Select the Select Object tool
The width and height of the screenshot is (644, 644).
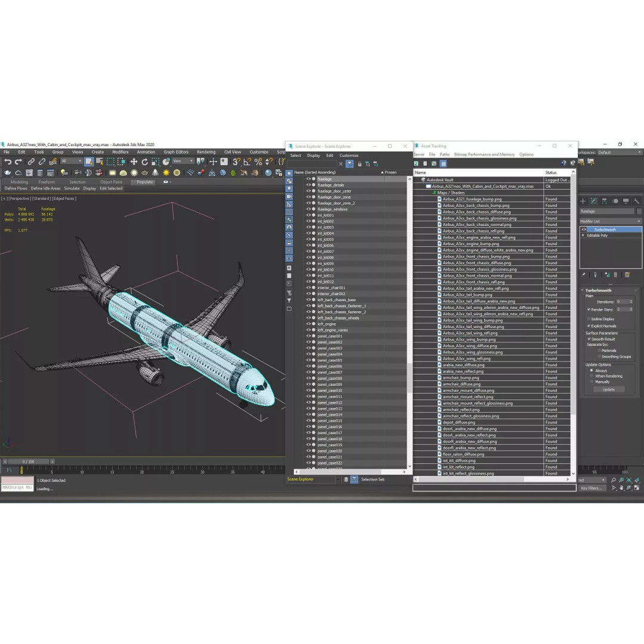pyautogui.click(x=89, y=162)
